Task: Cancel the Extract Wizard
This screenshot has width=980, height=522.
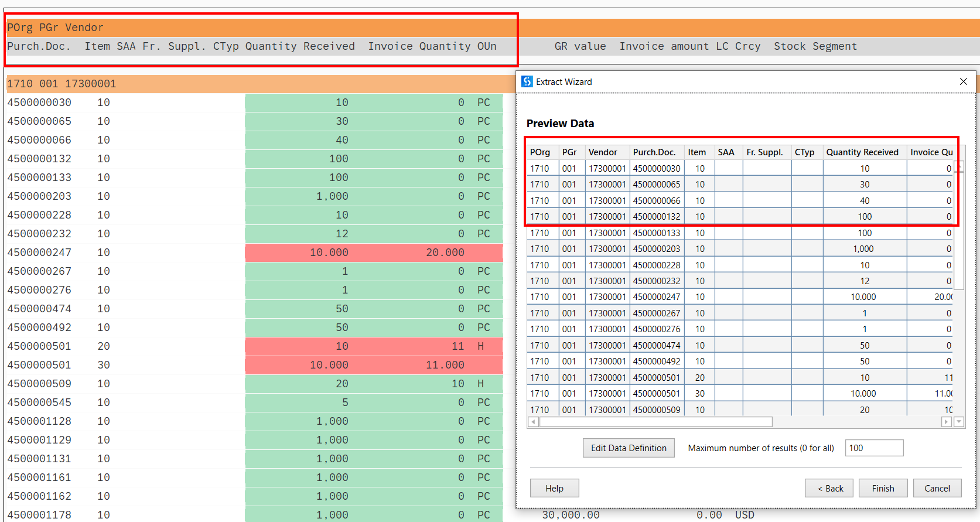Action: click(x=937, y=488)
